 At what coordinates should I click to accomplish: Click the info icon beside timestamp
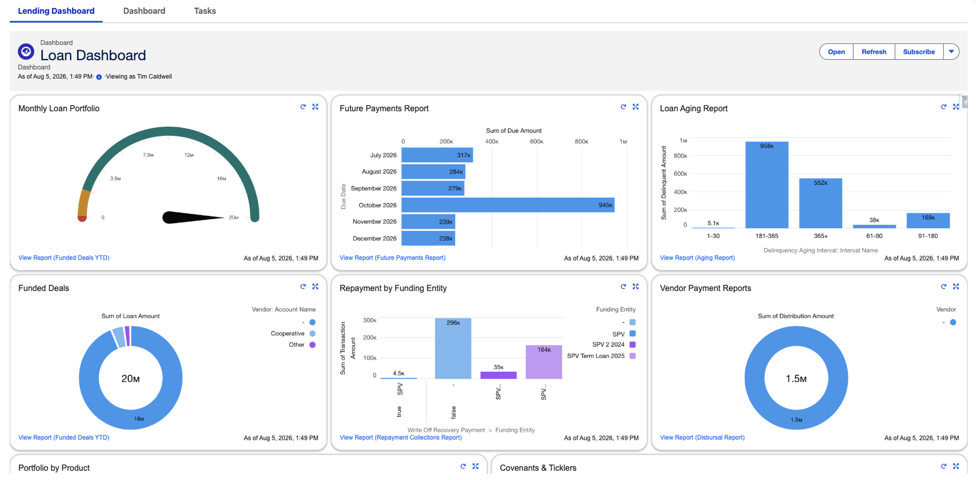pos(99,77)
